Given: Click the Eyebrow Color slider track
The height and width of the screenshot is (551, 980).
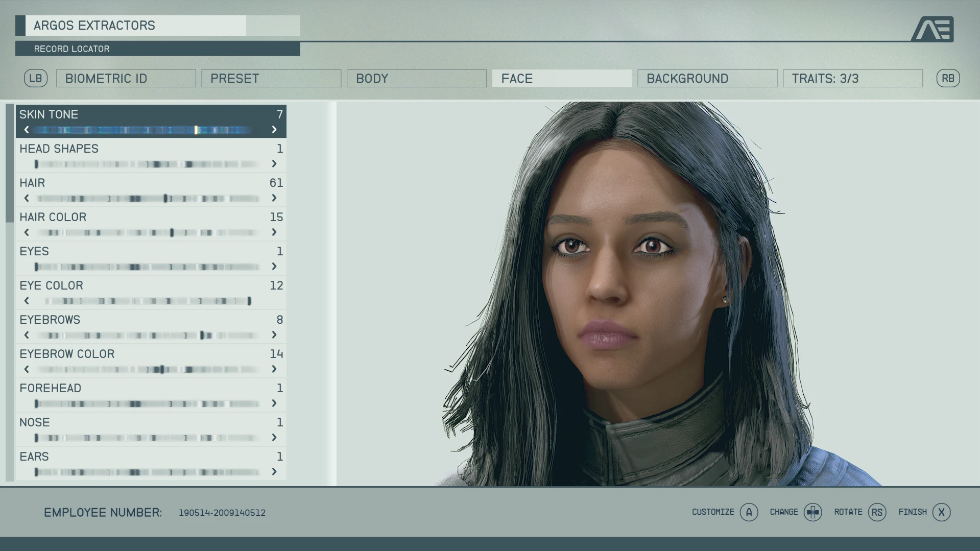Looking at the screenshot, I should 148,369.
